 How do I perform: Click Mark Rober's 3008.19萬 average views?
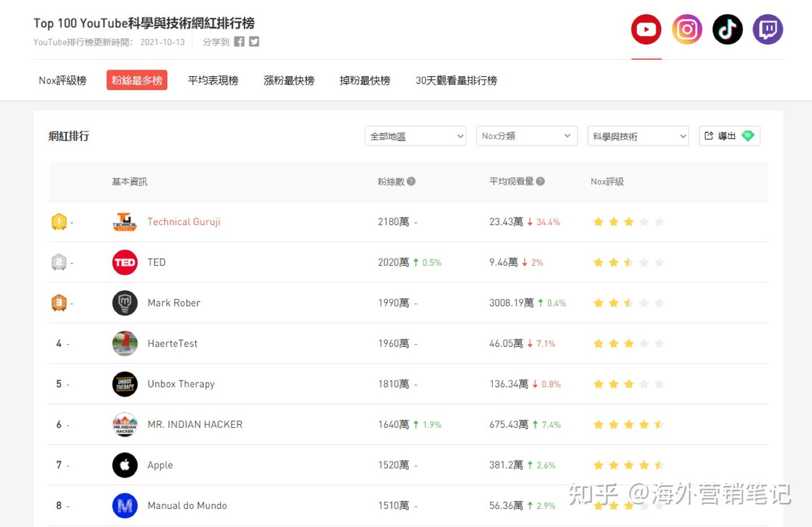tap(511, 303)
